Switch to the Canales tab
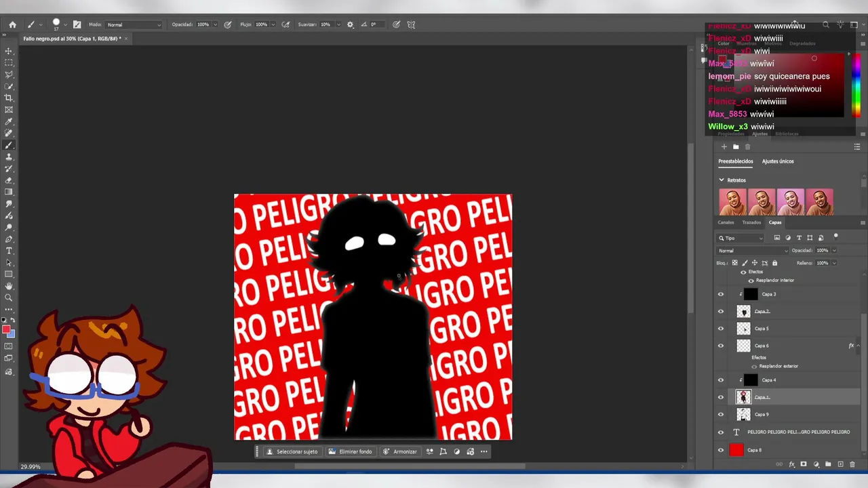Viewport: 868px width, 488px height. click(x=726, y=222)
